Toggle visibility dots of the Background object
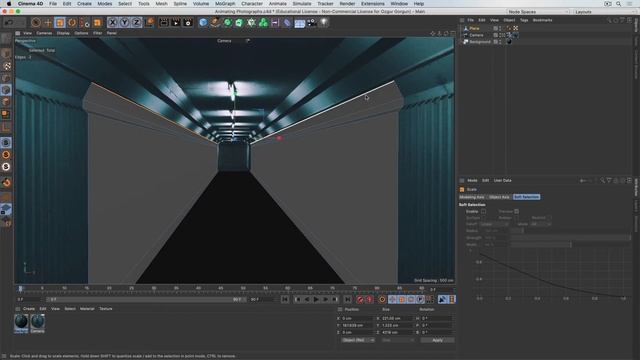Image resolution: width=640 pixels, height=360 pixels. tap(501, 42)
